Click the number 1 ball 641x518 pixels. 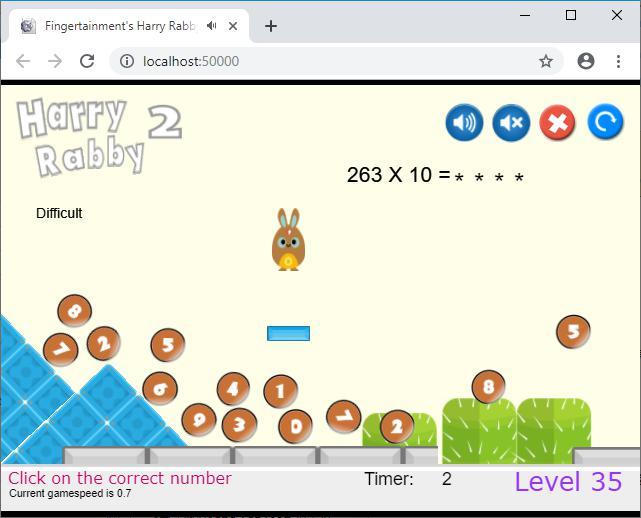pos(280,391)
